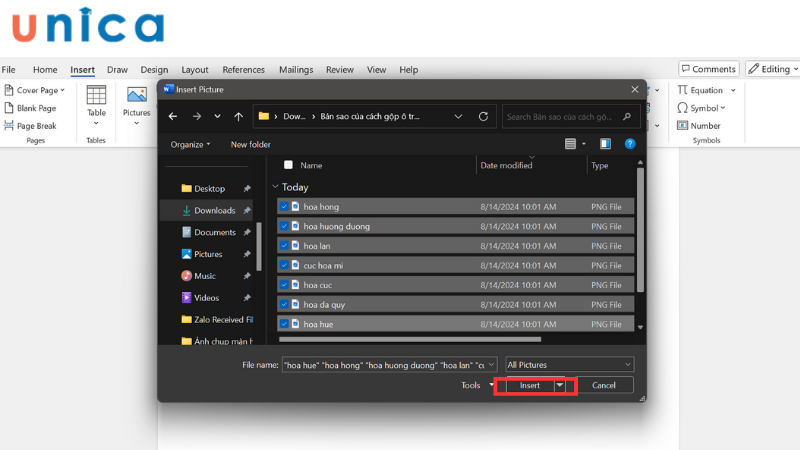Click the Table icon in the ribbon

point(96,95)
